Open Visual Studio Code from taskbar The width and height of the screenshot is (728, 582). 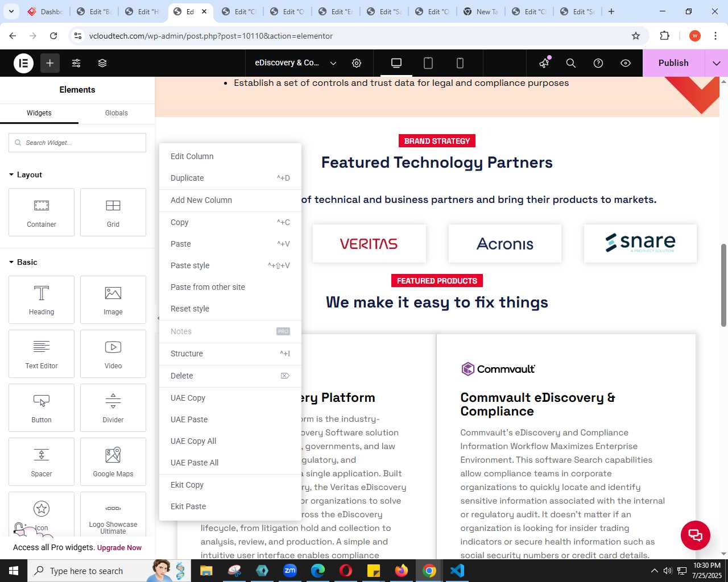[457, 571]
